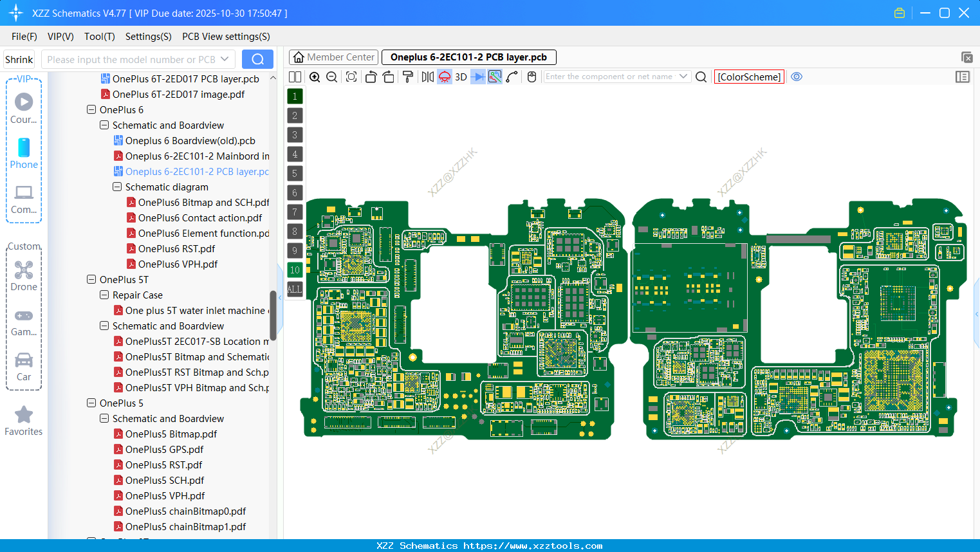Collapse the OnePlus 6 tree node
This screenshot has width=980, height=552.
(x=91, y=109)
